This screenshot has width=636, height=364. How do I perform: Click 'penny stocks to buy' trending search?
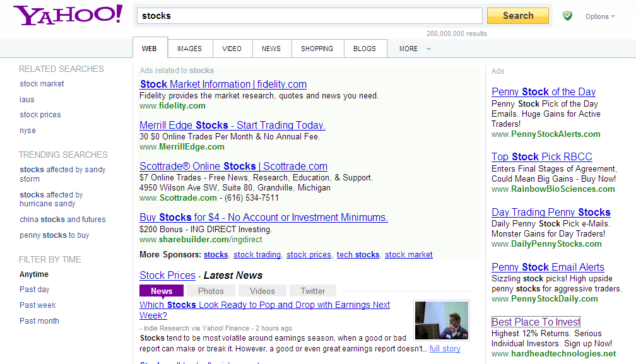(54, 235)
